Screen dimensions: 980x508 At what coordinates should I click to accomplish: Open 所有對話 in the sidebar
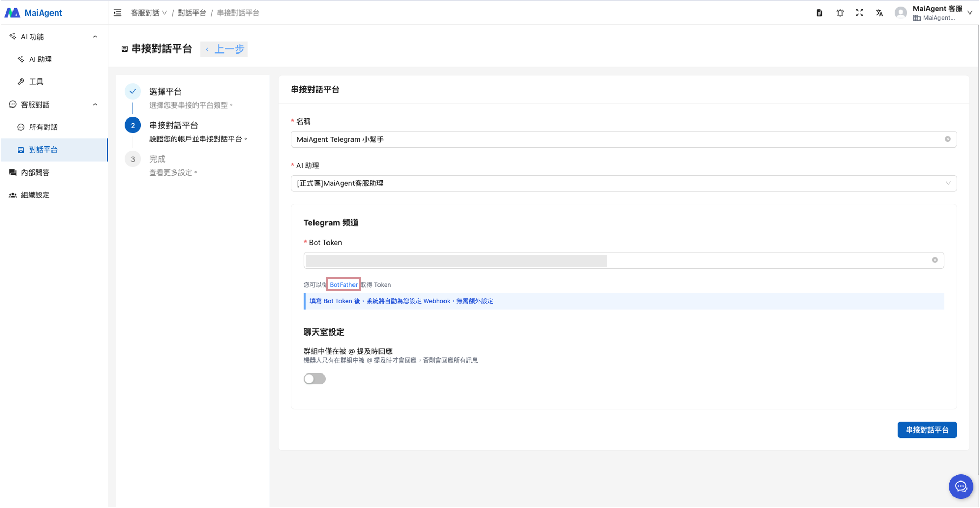43,127
